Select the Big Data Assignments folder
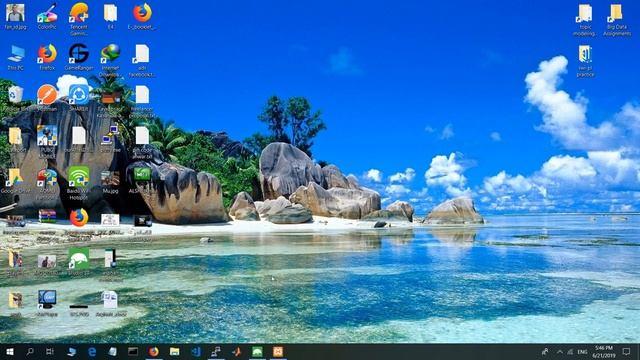Image resolution: width=640 pixels, height=360 pixels. coord(617,19)
